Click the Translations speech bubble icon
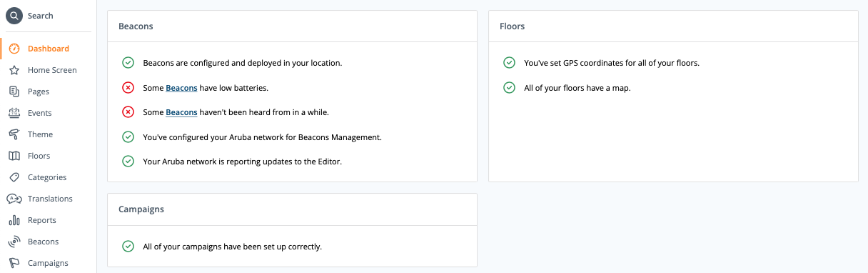868x273 pixels. click(x=14, y=199)
